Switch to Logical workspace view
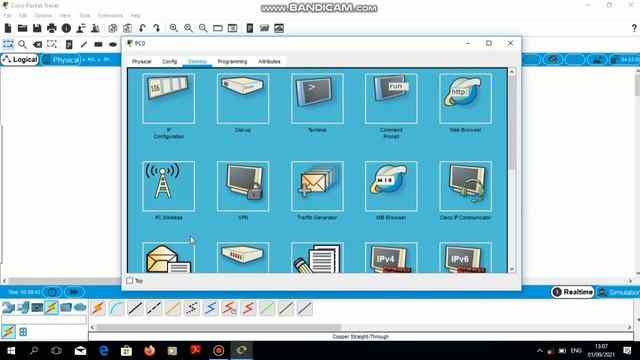Image resolution: width=640 pixels, height=360 pixels. point(20,60)
